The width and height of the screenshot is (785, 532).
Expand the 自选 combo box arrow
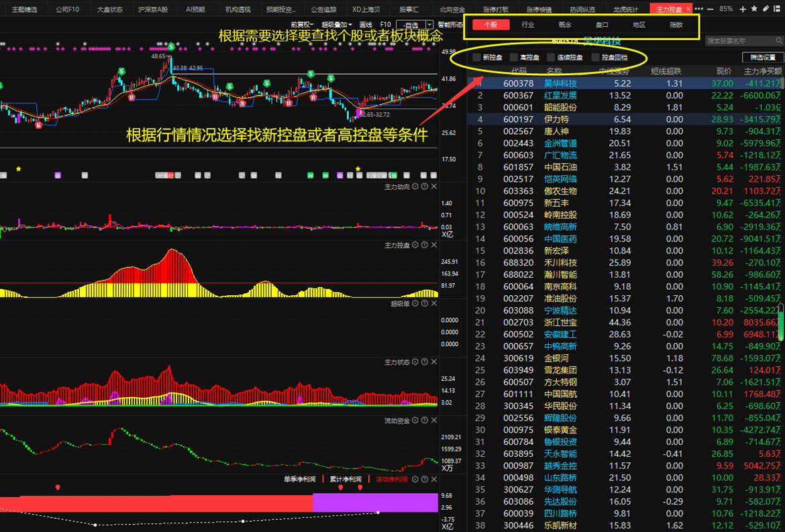[x=429, y=25]
